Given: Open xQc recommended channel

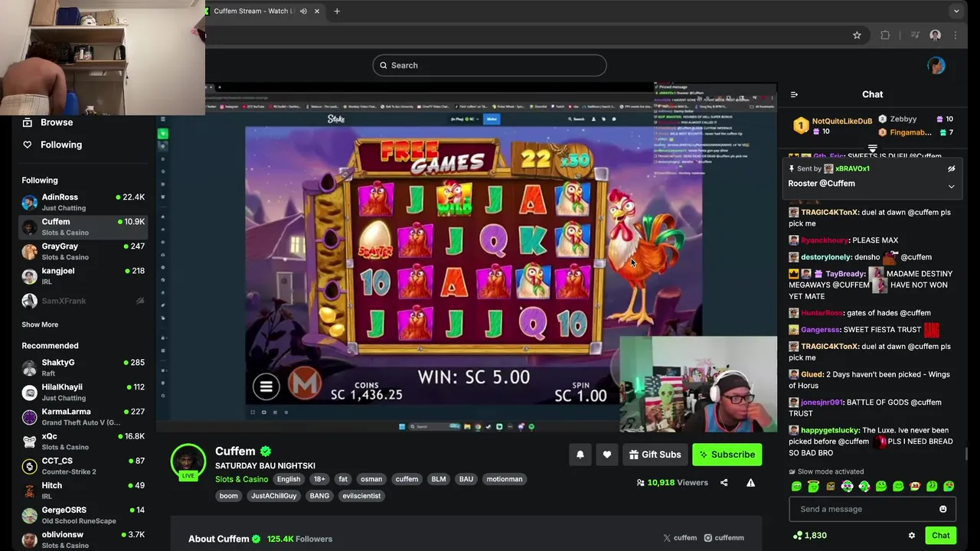Looking at the screenshot, I should [83, 441].
